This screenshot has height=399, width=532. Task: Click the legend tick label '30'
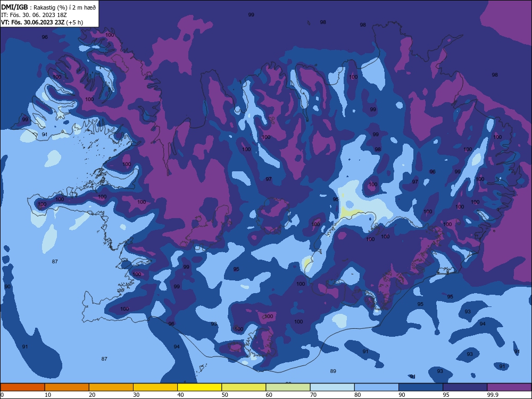click(x=136, y=395)
